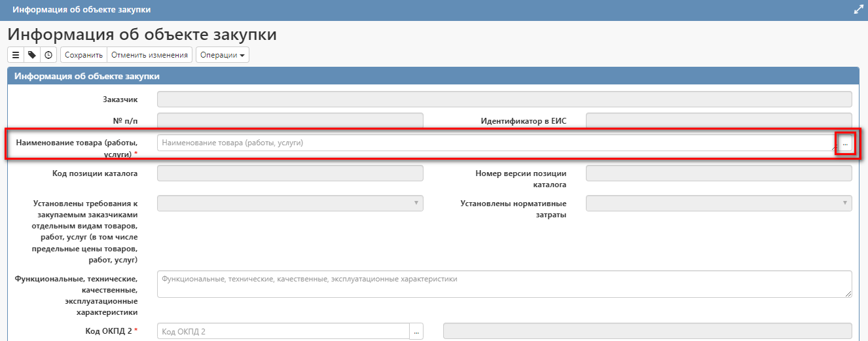This screenshot has height=341, width=868.
Task: Click the Идентификатор в ЕИС field
Action: coord(719,120)
